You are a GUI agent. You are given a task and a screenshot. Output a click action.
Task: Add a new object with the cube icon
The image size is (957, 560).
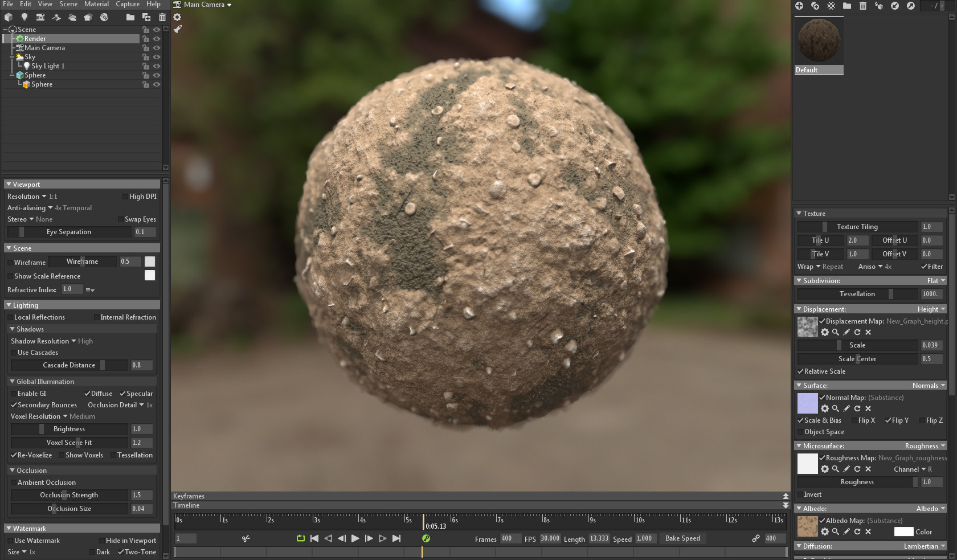tap(8, 17)
